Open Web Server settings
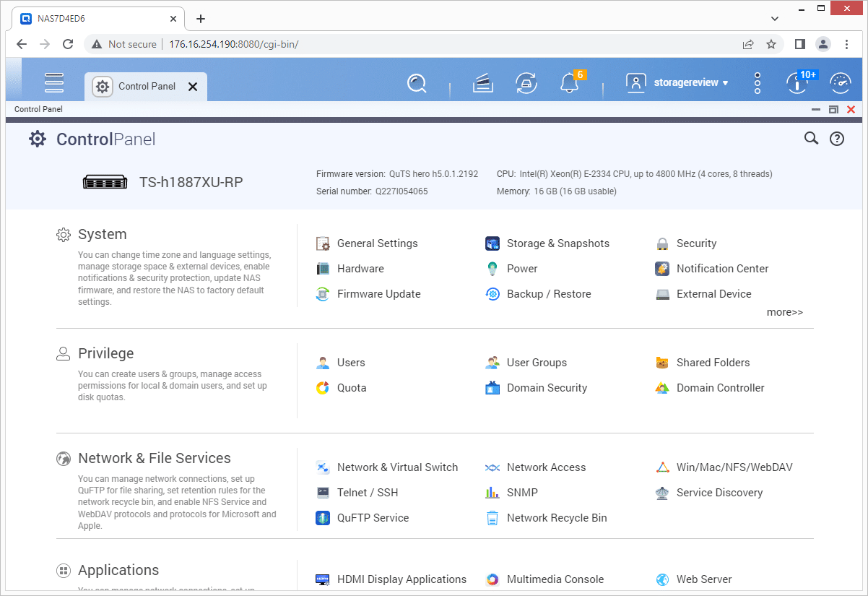868x596 pixels. [694, 579]
